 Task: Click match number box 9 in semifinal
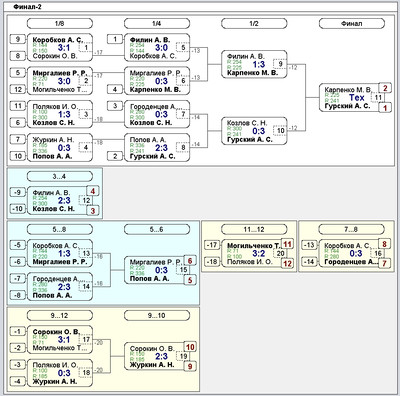280,64
